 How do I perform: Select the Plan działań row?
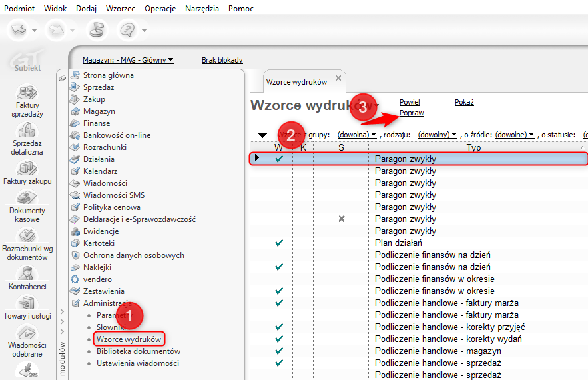419,243
